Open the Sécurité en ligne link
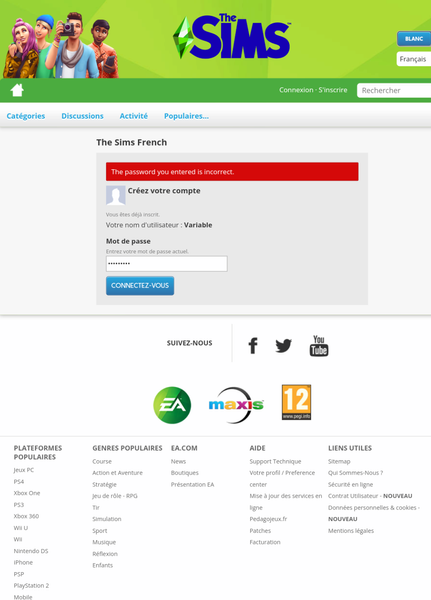This screenshot has width=431, height=600. [350, 484]
